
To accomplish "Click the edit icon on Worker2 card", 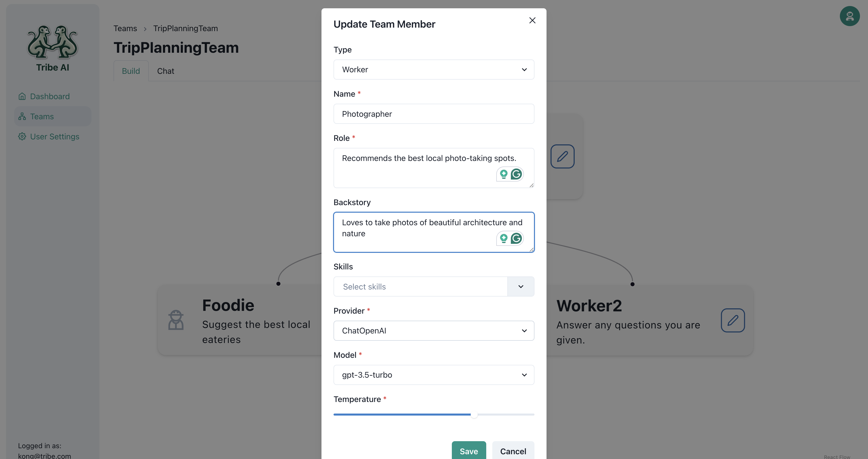I will (733, 320).
